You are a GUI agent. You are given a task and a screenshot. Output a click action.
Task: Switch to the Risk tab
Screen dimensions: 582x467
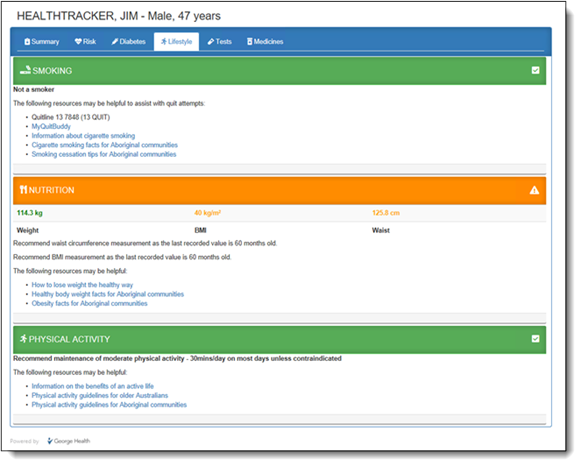(85, 42)
